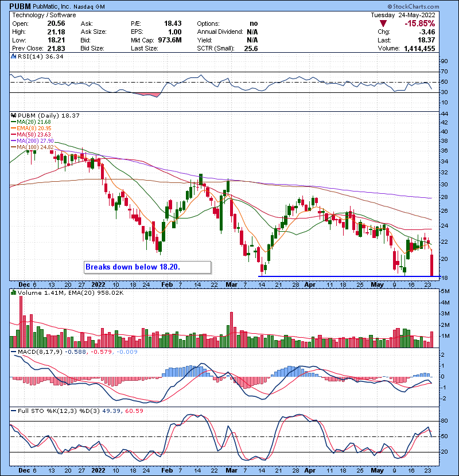The image size is (459, 476).
Task: Click the Yield N/A value
Action: click(x=252, y=40)
